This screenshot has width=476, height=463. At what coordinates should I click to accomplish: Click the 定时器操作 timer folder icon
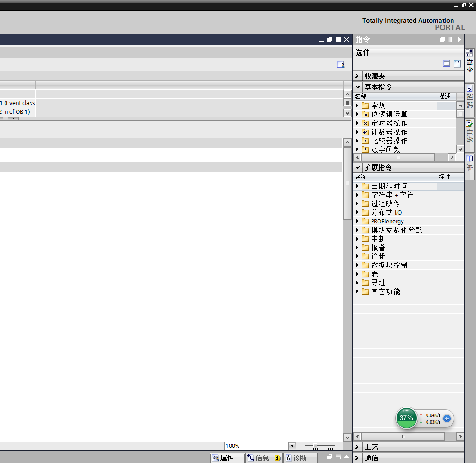pos(366,123)
